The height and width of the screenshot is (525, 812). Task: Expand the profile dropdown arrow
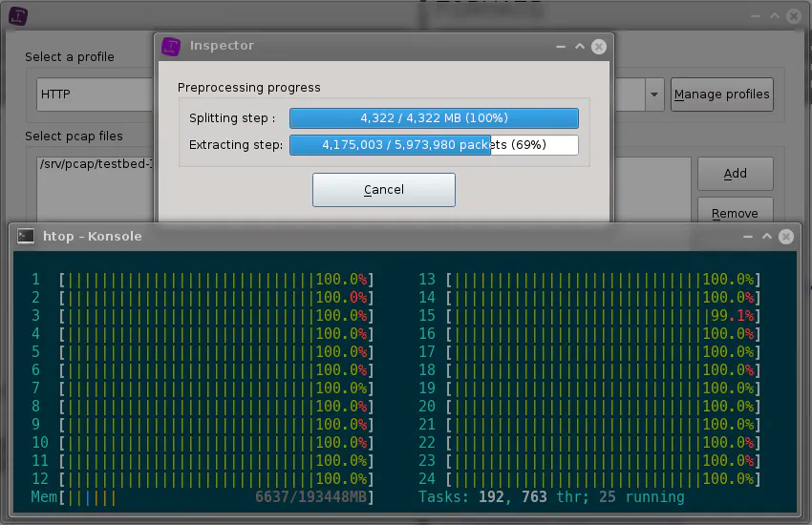[x=654, y=94]
